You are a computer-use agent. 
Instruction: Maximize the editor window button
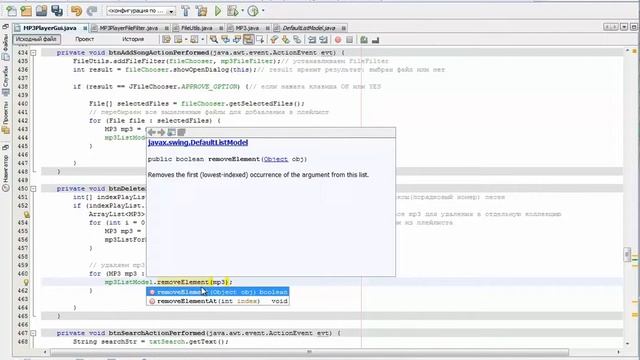tap(634, 27)
